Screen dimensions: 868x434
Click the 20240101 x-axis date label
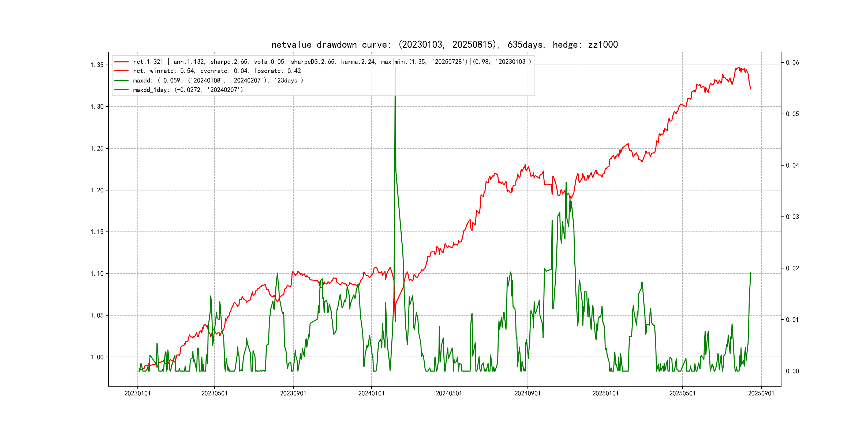[371, 394]
